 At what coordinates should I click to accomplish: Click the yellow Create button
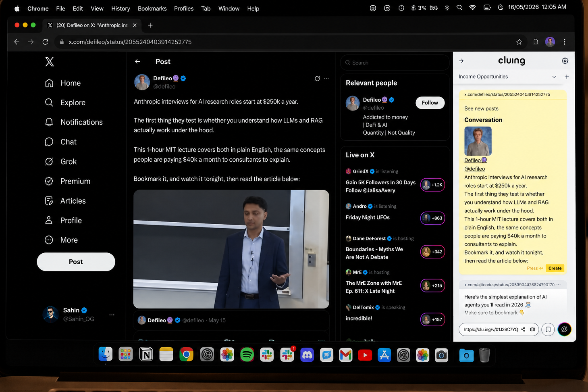(555, 268)
